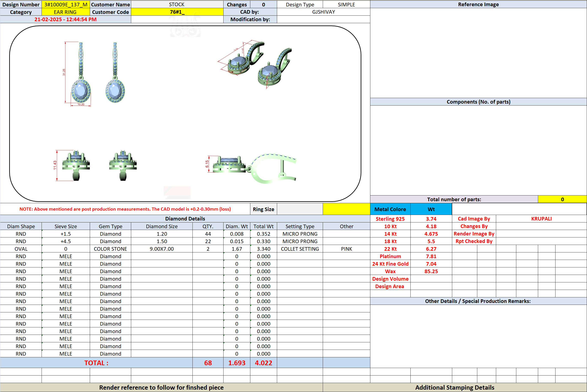Click the OVAL diam shape cell
The width and height of the screenshot is (587, 392).
coord(21,249)
